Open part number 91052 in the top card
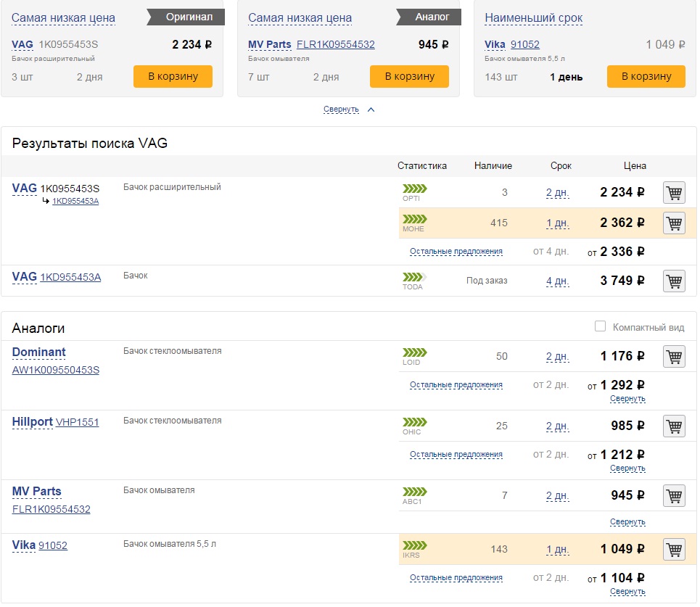The width and height of the screenshot is (700, 607). pos(525,45)
